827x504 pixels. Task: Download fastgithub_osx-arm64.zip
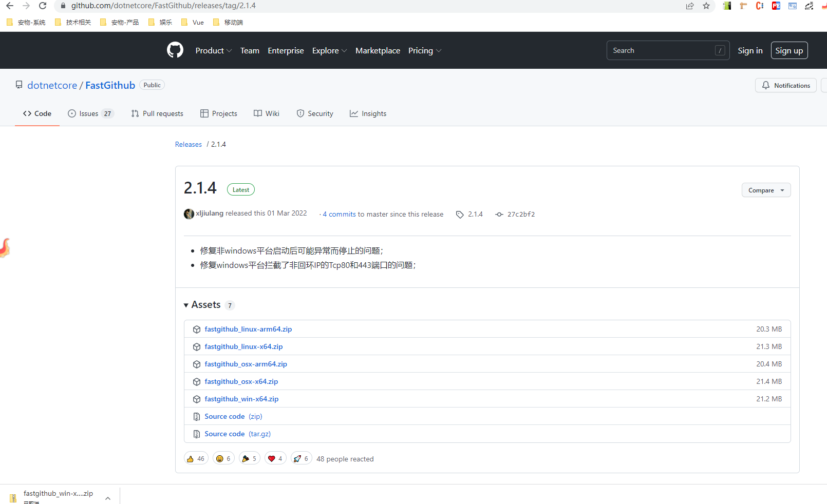tap(246, 364)
